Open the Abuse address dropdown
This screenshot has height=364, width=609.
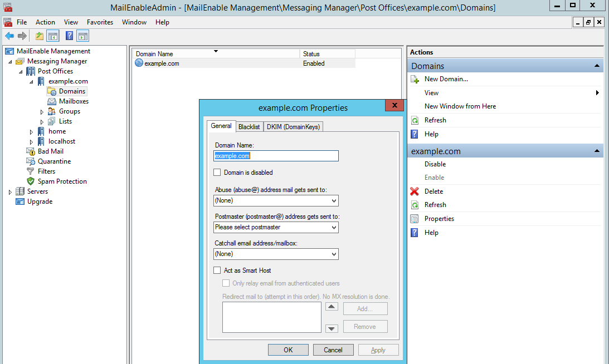click(276, 200)
